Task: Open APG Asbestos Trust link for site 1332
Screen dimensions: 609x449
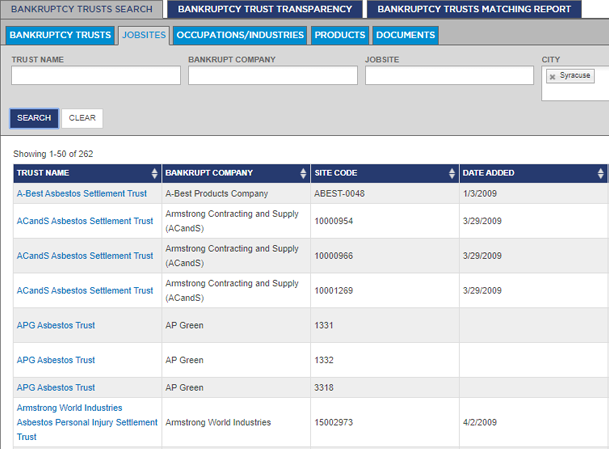Action: (x=56, y=360)
